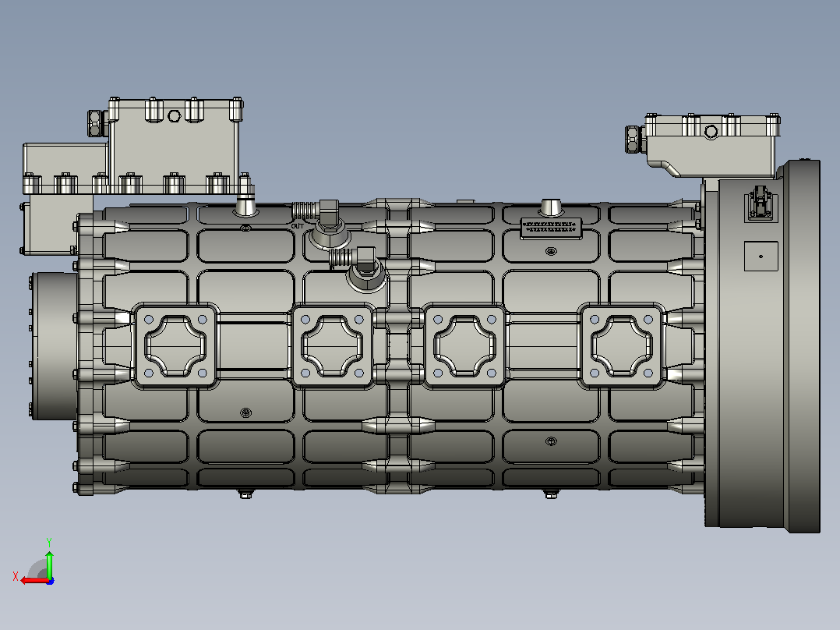Select the OUT label engraved on the housing
840x630 pixels.
298,226
